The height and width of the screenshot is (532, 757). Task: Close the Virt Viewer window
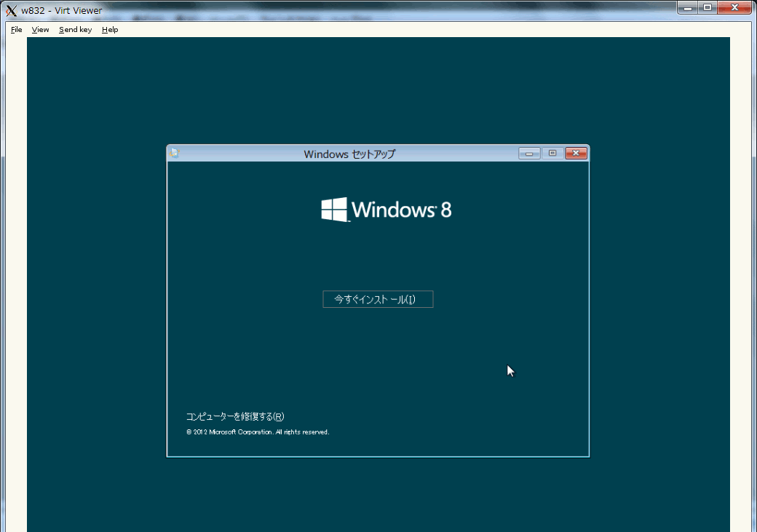click(x=734, y=7)
